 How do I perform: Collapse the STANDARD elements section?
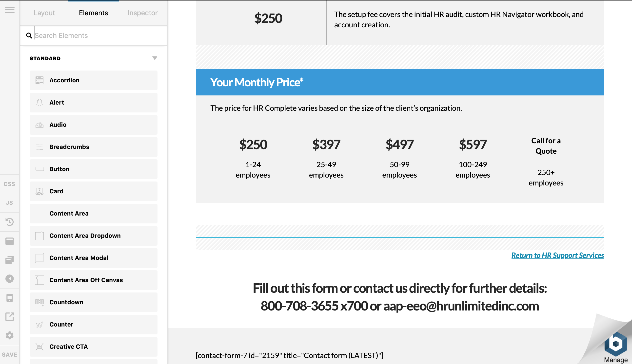[x=155, y=58]
